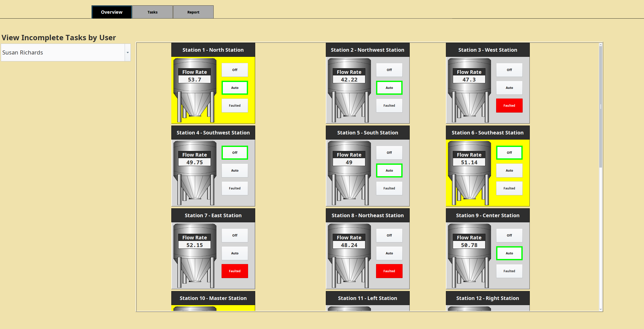Enable Auto mode on Station 3
Image resolution: width=644 pixels, height=329 pixels.
509,88
